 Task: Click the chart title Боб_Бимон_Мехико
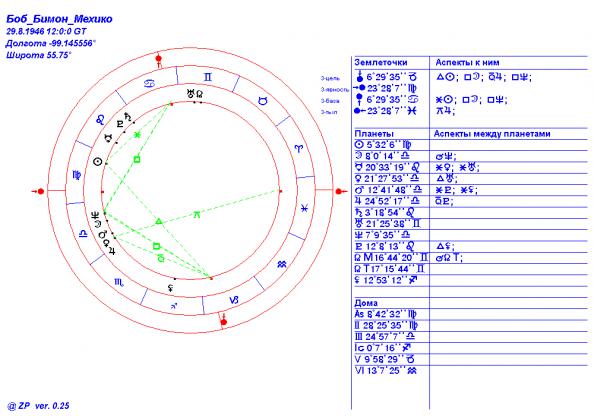coord(59,19)
